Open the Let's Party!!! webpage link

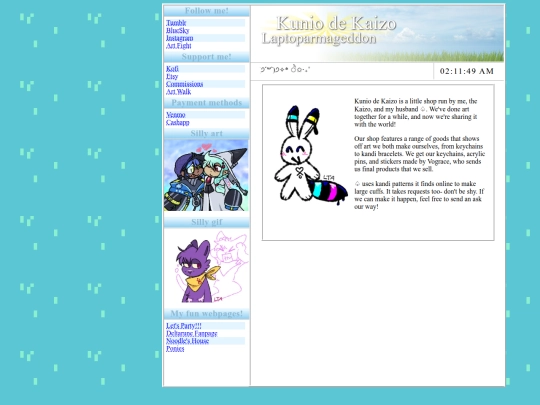(184, 325)
